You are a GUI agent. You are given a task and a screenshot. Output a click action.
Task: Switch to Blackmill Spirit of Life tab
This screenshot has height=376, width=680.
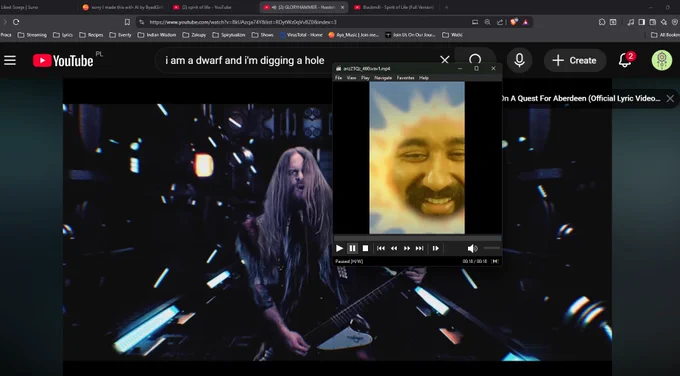tap(394, 7)
